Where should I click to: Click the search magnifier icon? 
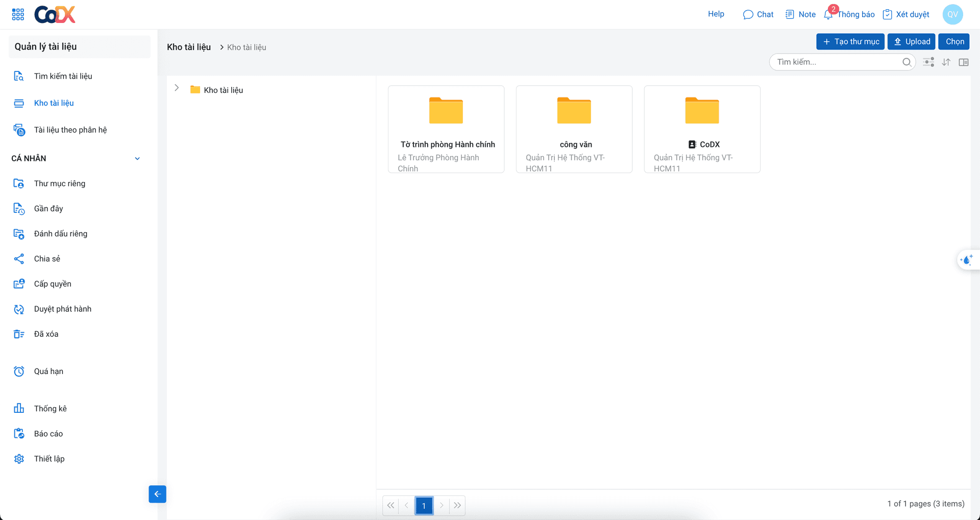coord(906,62)
